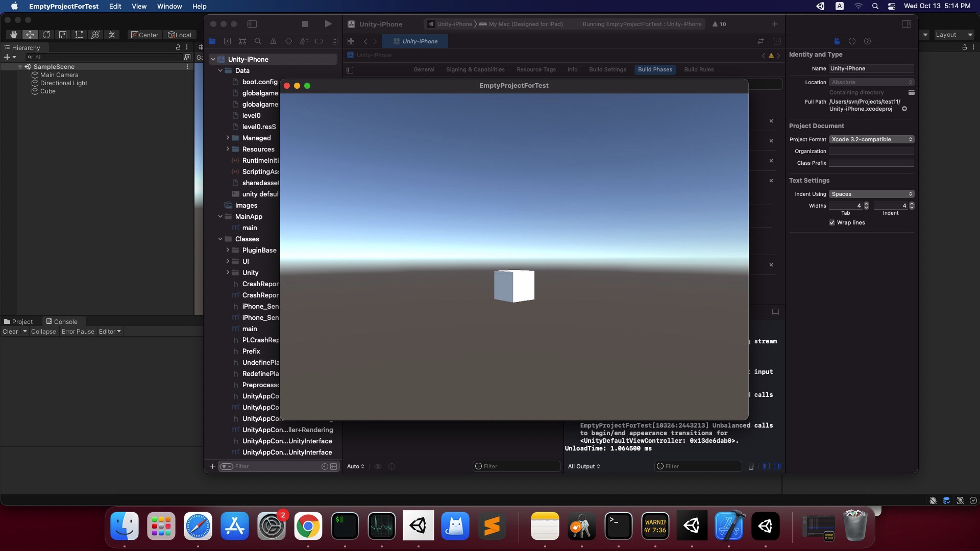Select Main Camera in Hierarchy
Image resolution: width=980 pixels, height=551 pixels.
click(59, 75)
